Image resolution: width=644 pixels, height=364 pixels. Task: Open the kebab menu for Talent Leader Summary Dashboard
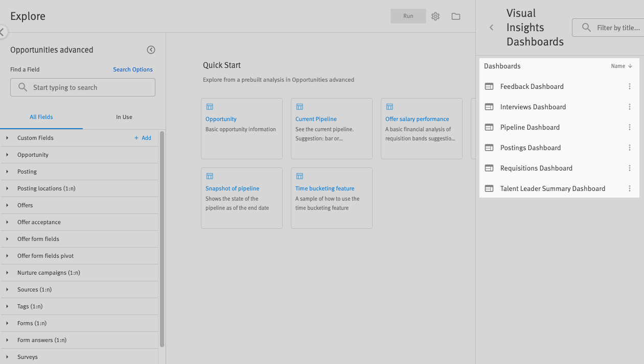630,188
